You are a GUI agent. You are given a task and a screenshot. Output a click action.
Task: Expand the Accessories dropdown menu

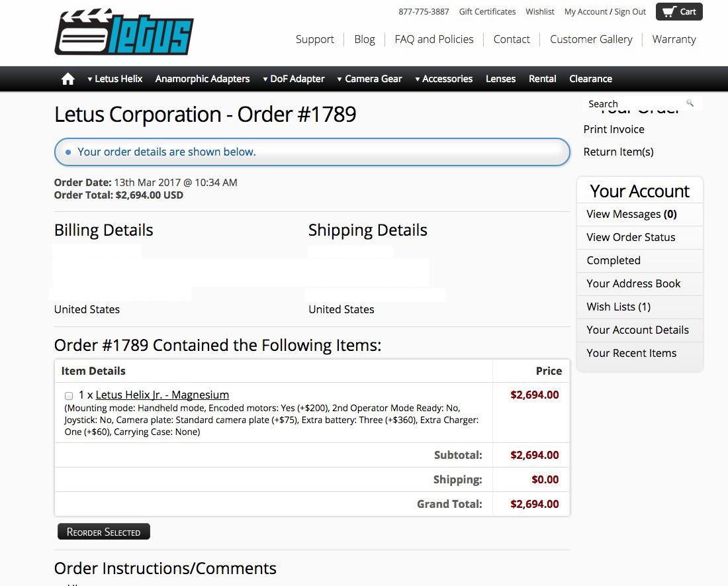point(443,79)
